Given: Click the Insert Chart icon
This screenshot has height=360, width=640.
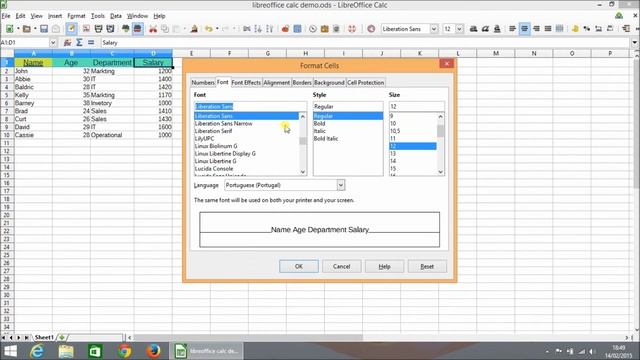Looking at the screenshot, I should pos(285,29).
